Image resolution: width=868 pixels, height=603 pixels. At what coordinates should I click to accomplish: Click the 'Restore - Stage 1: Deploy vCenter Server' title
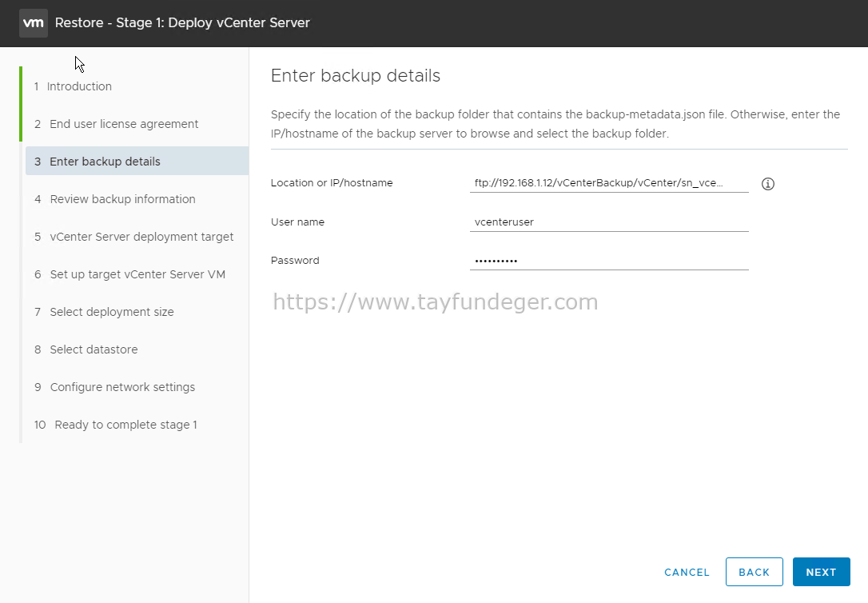click(x=182, y=22)
